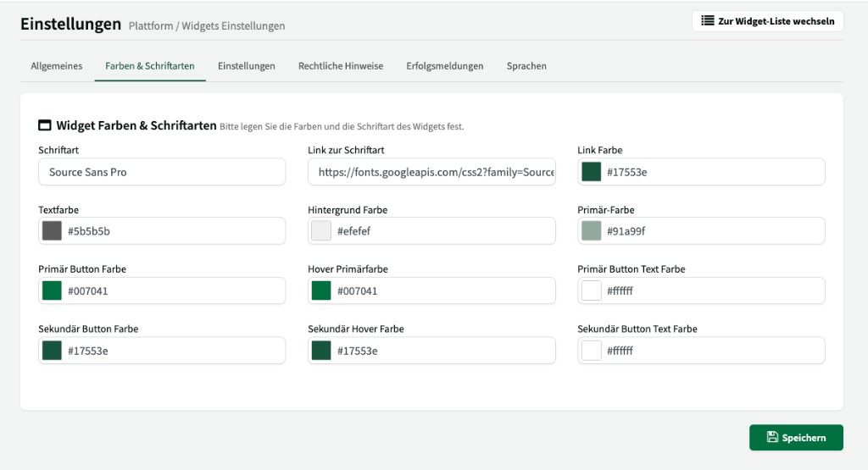
Task: Switch to the Einstellungen tab
Action: pyautogui.click(x=246, y=66)
